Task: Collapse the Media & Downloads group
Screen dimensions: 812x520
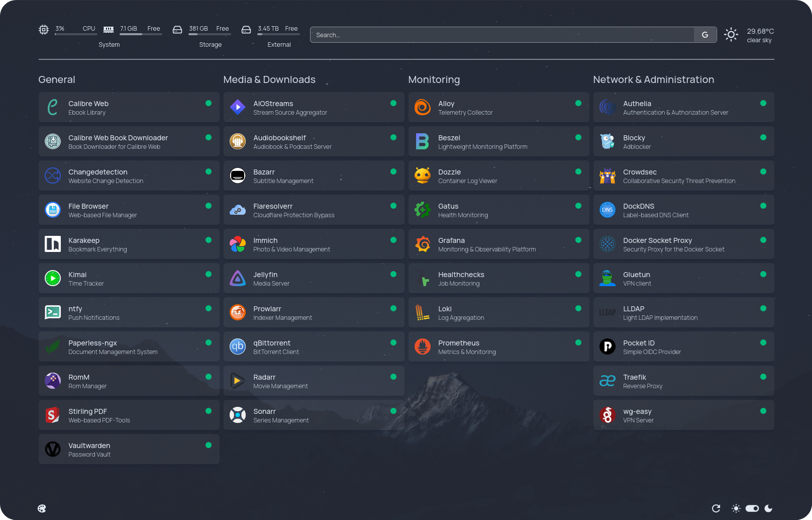Action: click(269, 79)
